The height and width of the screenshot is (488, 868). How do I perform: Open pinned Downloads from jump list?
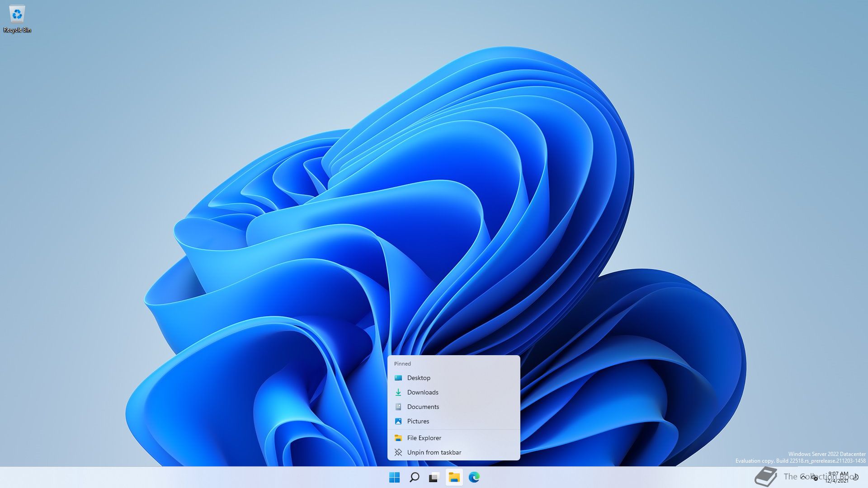coord(423,392)
